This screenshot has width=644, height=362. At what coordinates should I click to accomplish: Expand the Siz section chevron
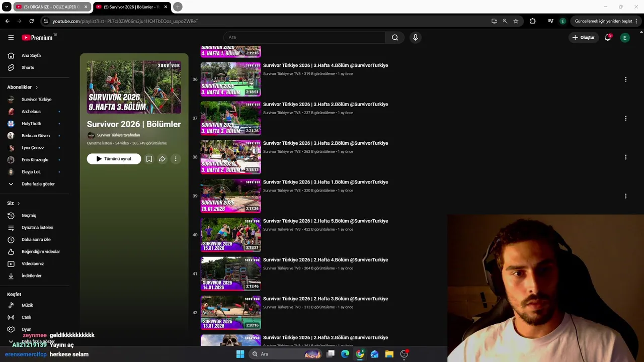tap(19, 204)
